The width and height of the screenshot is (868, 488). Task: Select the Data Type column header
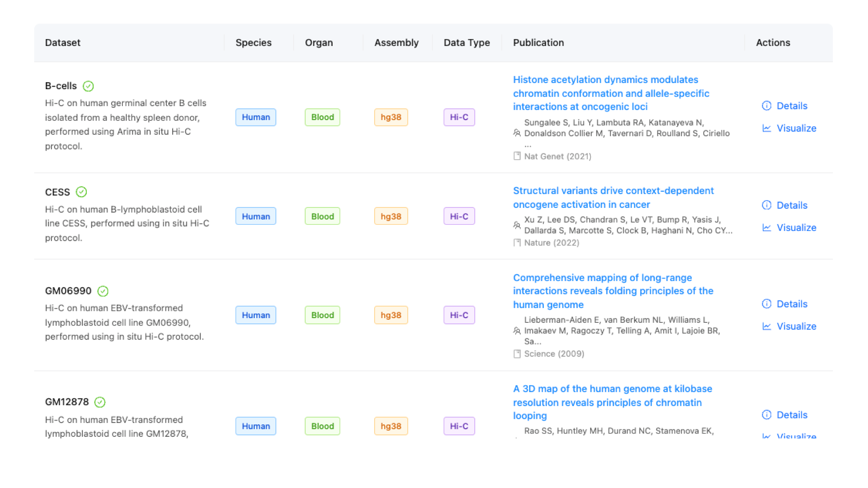point(467,43)
